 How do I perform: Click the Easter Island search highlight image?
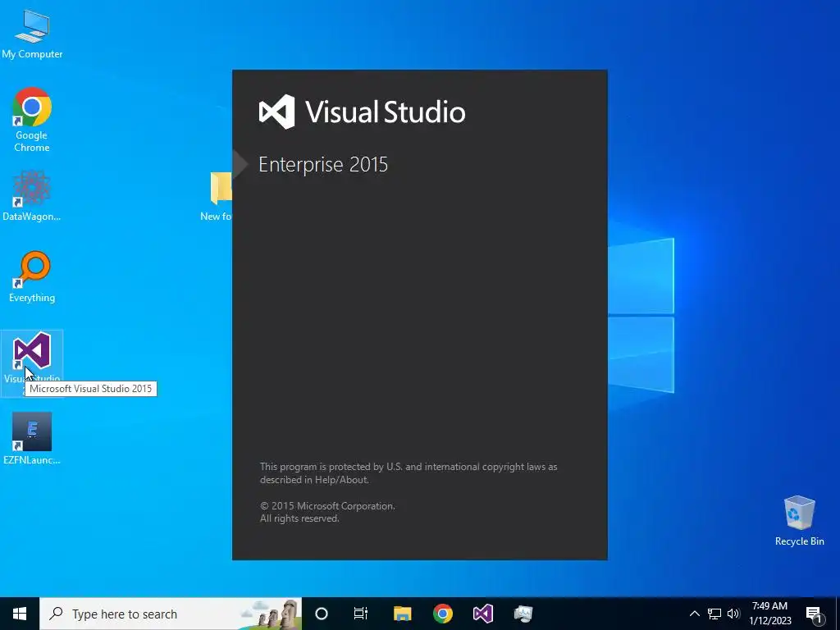tap(271, 614)
